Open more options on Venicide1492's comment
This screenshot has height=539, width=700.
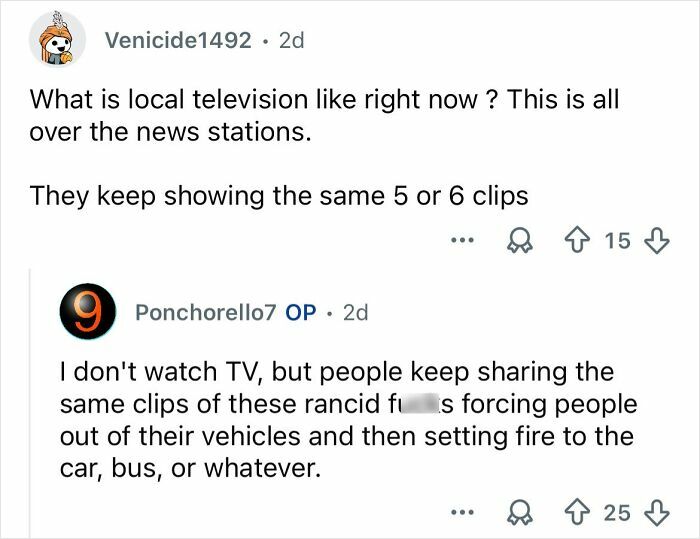coord(459,242)
